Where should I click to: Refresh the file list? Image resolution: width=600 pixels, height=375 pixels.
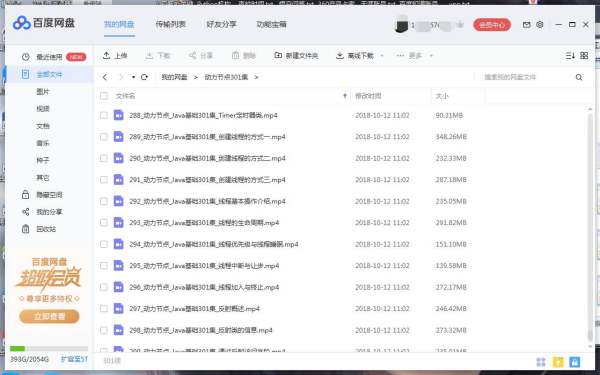pyautogui.click(x=144, y=77)
